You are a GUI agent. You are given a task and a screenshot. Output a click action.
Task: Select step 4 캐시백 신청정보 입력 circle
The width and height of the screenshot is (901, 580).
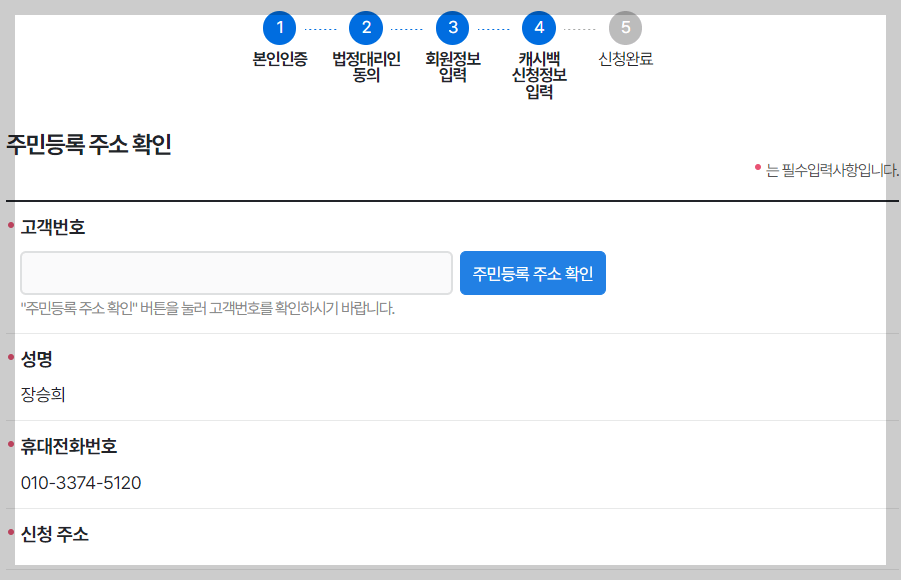point(537,29)
